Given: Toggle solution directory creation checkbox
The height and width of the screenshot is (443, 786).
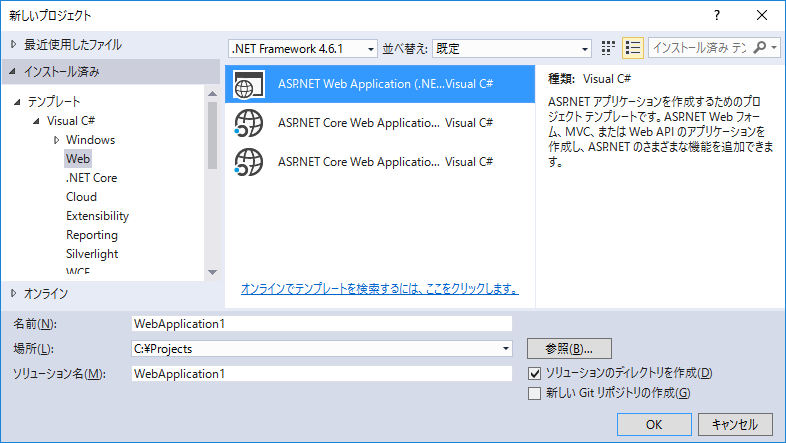Looking at the screenshot, I should (x=534, y=373).
